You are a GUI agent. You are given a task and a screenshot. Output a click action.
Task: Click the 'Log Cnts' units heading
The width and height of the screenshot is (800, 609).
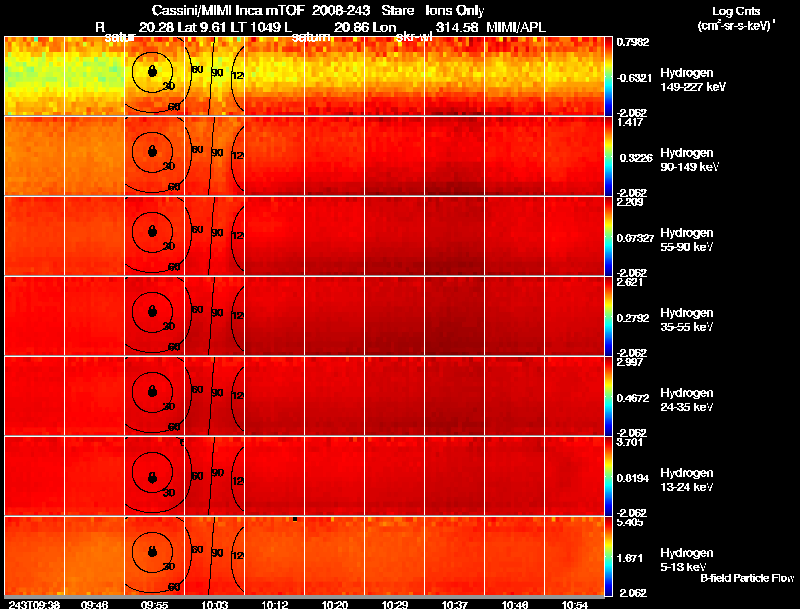pos(736,11)
